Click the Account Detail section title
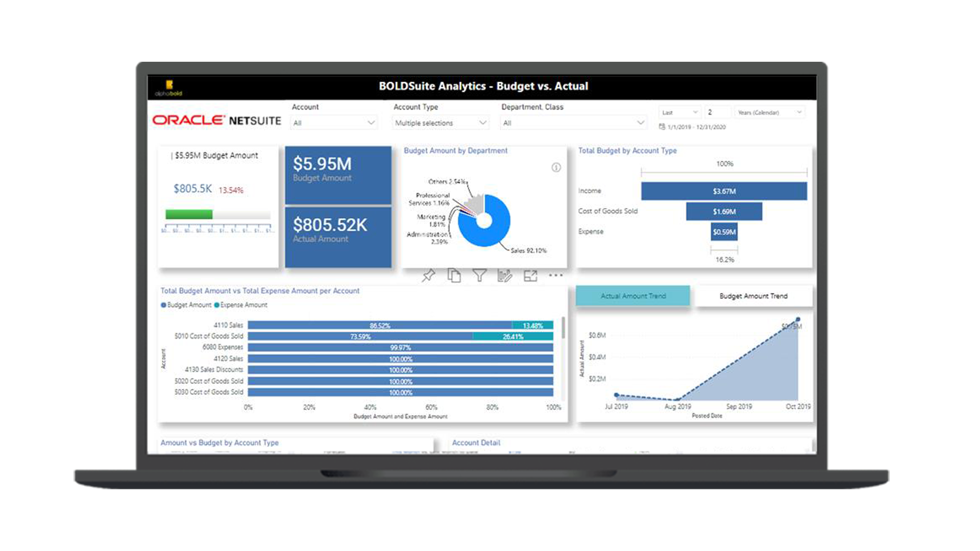Viewport: 980px width, 551px height. click(x=476, y=443)
